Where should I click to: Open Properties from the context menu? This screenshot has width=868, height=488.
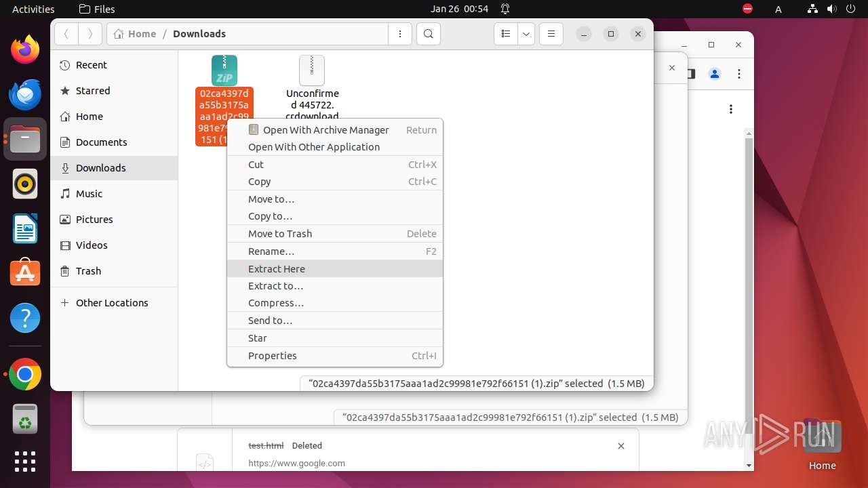[x=335, y=356]
